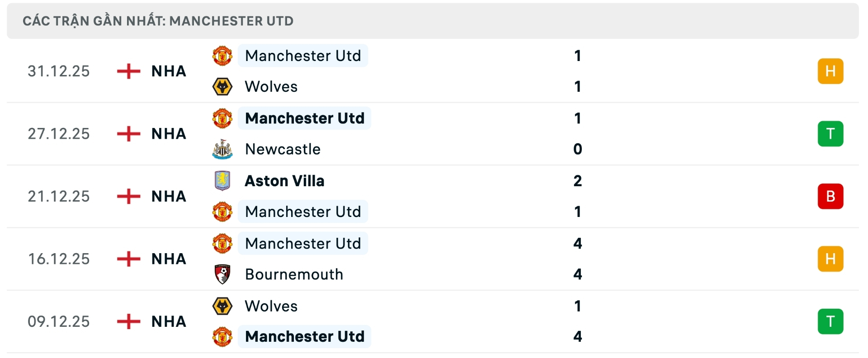Screen dimensions: 868x358
Task: Open the NHA competition label on 31.12.25
Action: (168, 71)
